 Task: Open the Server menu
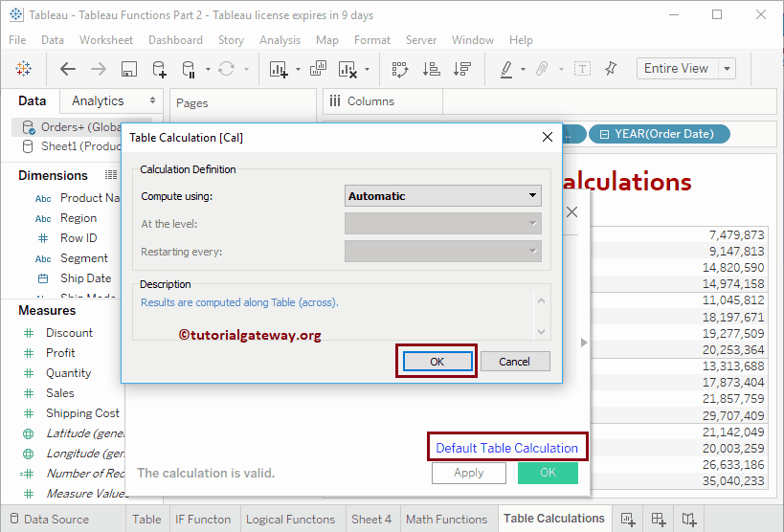tap(421, 40)
